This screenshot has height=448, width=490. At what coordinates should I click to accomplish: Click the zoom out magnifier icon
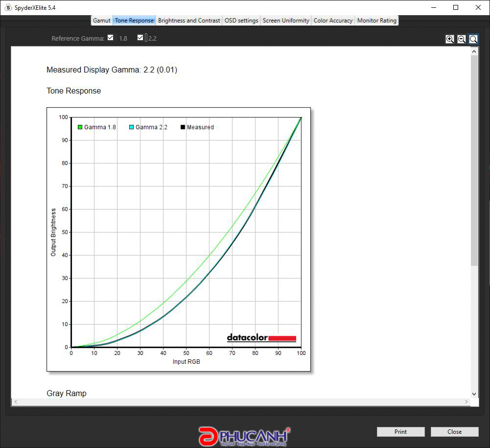462,39
